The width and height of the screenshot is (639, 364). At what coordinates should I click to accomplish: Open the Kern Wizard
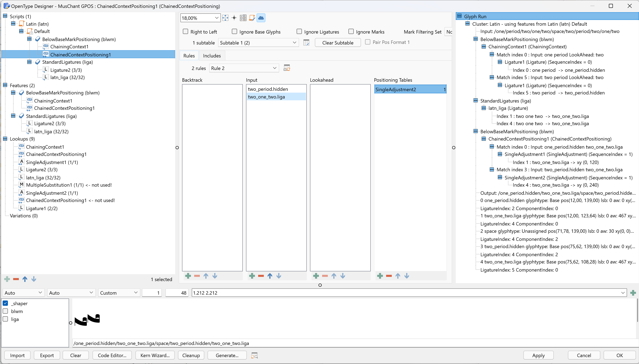point(155,355)
